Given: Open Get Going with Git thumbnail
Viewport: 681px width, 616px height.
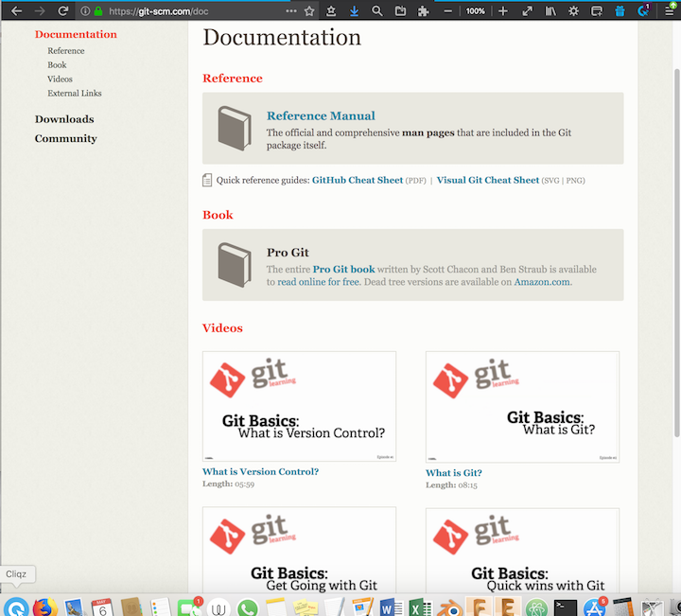Looking at the screenshot, I should (x=299, y=550).
